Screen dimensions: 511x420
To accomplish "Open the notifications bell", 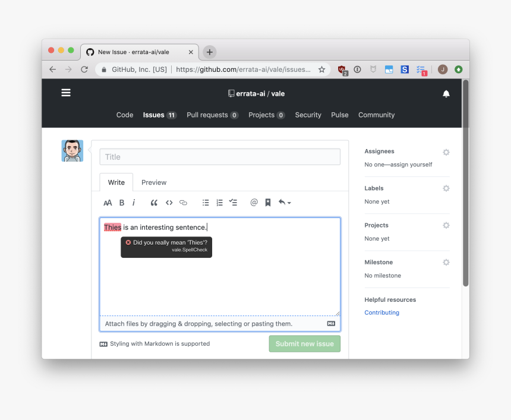I will (446, 94).
